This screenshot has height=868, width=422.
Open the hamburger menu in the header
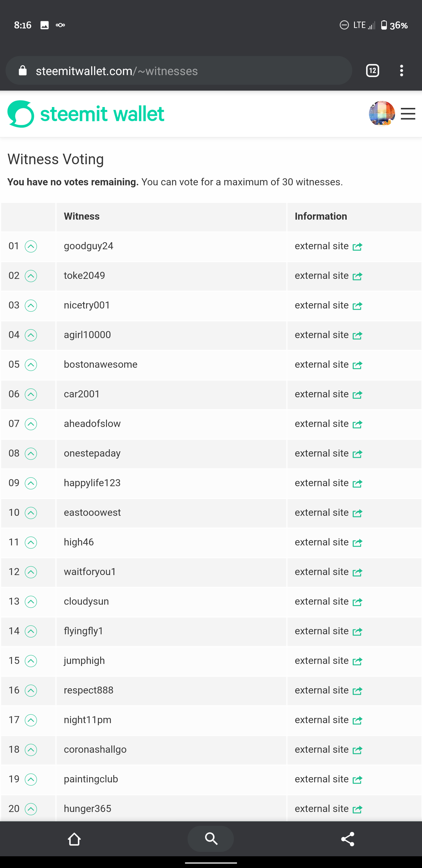click(408, 114)
